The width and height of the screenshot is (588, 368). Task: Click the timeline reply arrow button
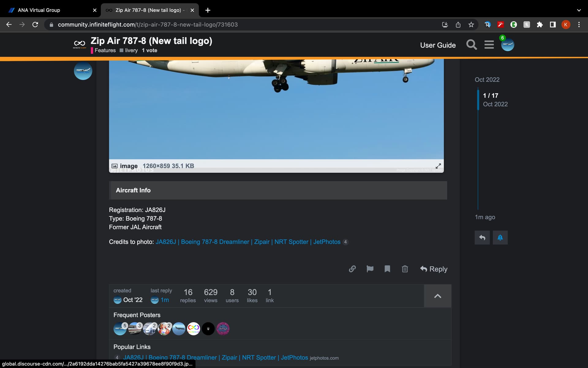tap(482, 238)
